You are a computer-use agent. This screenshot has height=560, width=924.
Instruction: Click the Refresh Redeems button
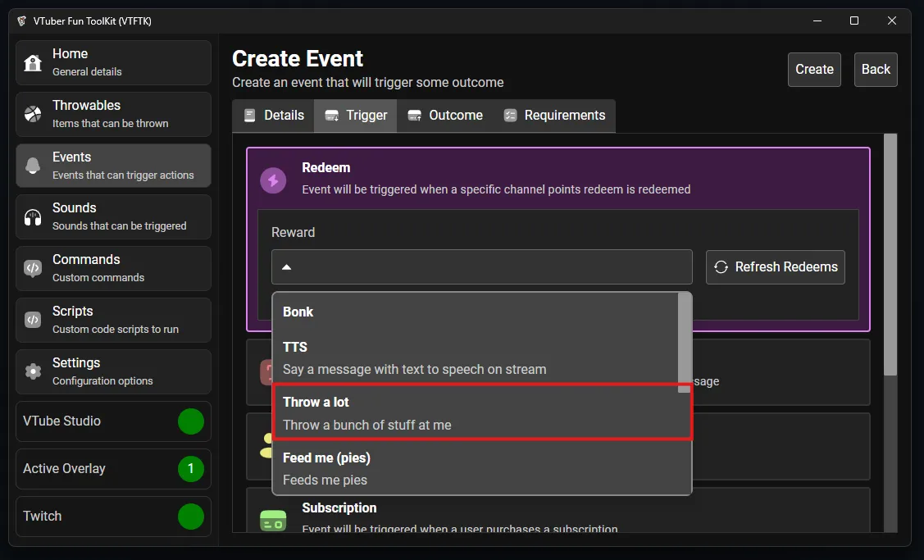(775, 267)
